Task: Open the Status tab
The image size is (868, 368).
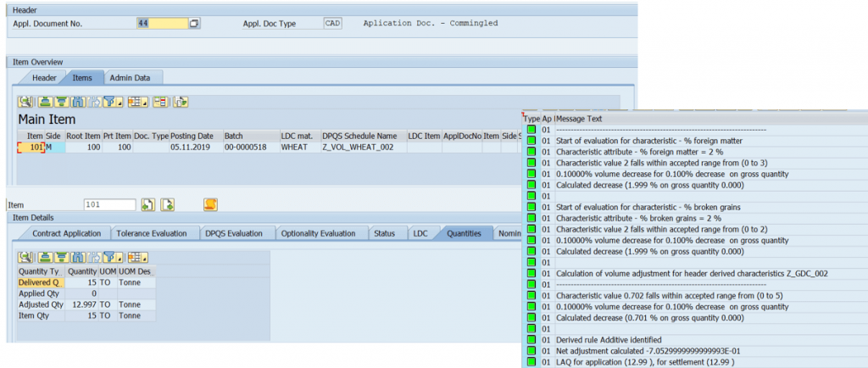Action: point(384,233)
